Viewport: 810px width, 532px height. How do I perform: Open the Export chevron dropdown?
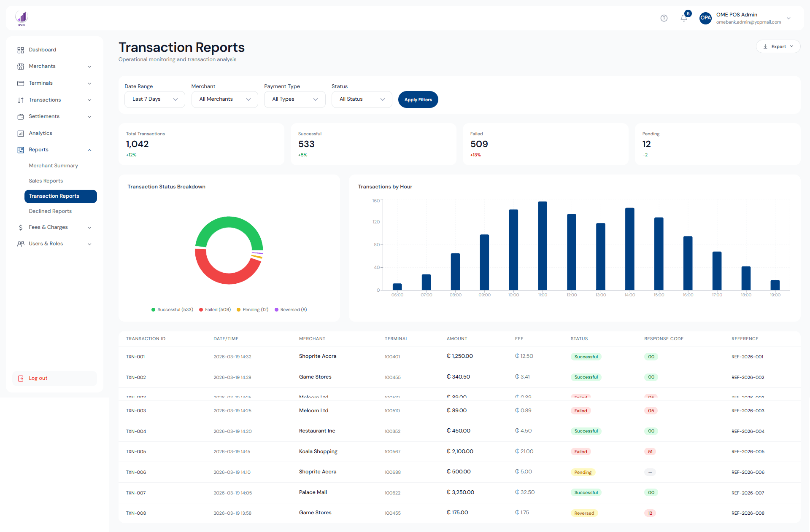[791, 47]
